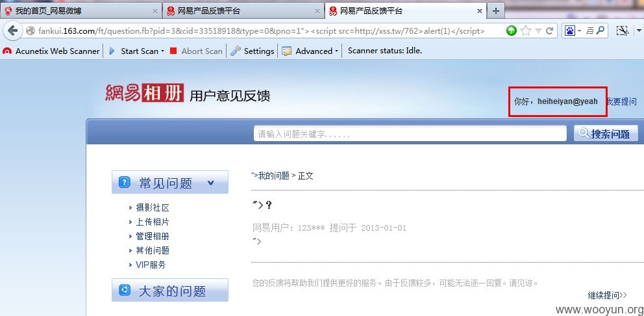Click the screenshot tool icon at toolbar right
Image resolution: width=644 pixels, height=316 pixels.
click(x=623, y=31)
